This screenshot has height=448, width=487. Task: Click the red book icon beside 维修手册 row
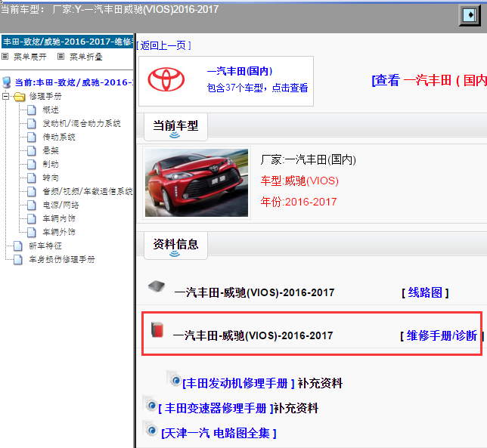click(x=157, y=329)
